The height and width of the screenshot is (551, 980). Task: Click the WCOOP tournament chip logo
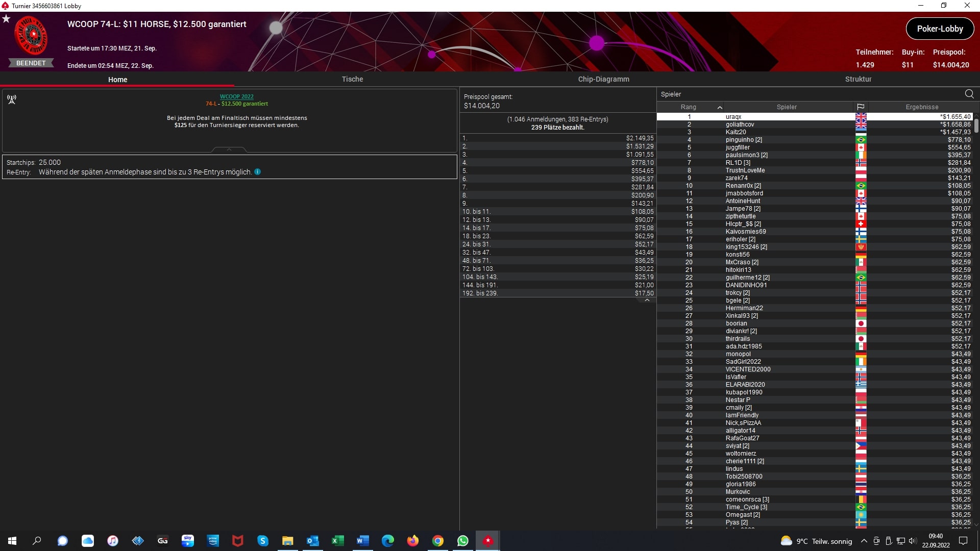pyautogui.click(x=31, y=36)
